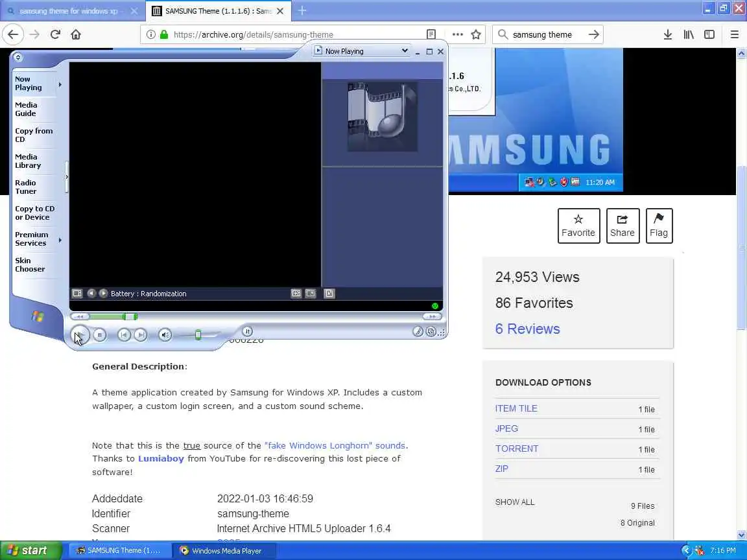Reload the archive.org page
The width and height of the screenshot is (747, 560).
click(55, 34)
